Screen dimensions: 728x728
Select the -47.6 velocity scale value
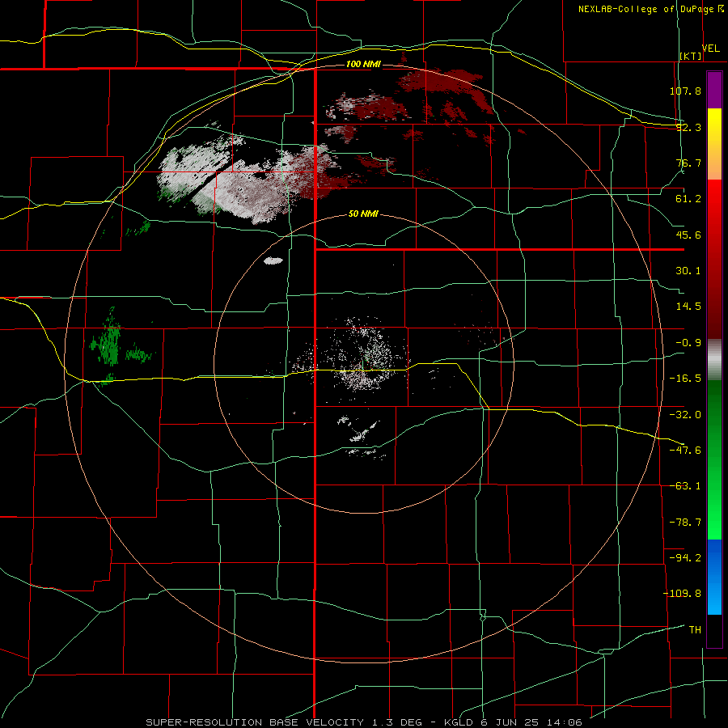tap(685, 451)
